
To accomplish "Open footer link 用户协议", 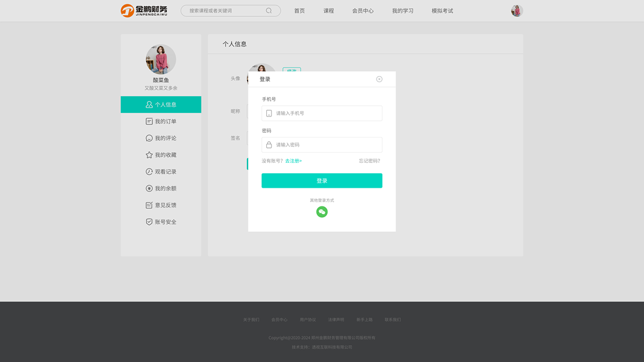I will pos(308,320).
